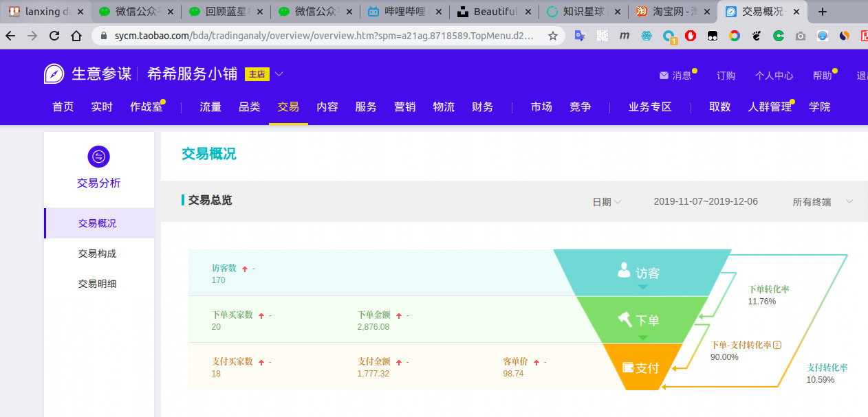This screenshot has width=868, height=417.
Task: Open the Google Translate extension icon
Action: pyautogui.click(x=580, y=36)
